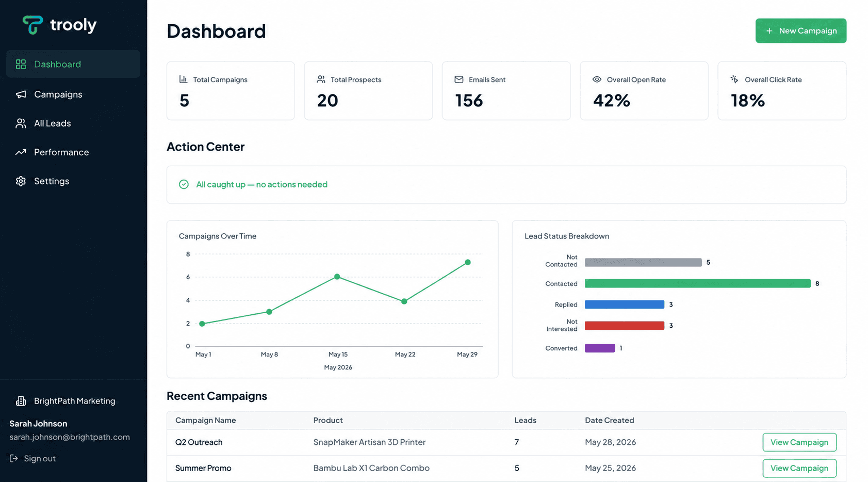Viewport: 868px width, 482px height.
Task: Click the Date Created column header
Action: (610, 420)
